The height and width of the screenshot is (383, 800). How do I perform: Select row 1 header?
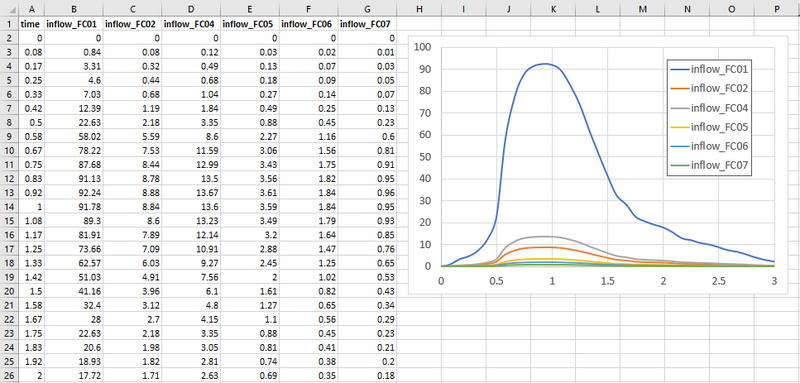coord(9,24)
